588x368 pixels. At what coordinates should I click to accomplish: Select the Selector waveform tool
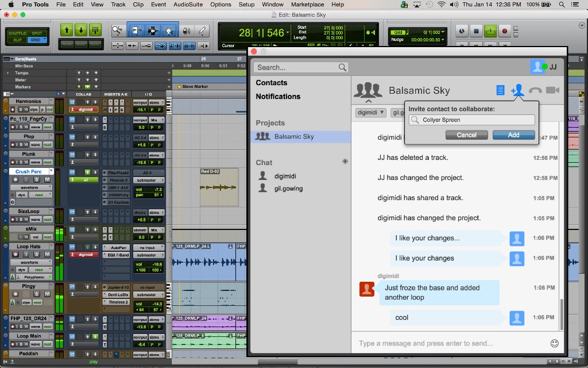(153, 30)
